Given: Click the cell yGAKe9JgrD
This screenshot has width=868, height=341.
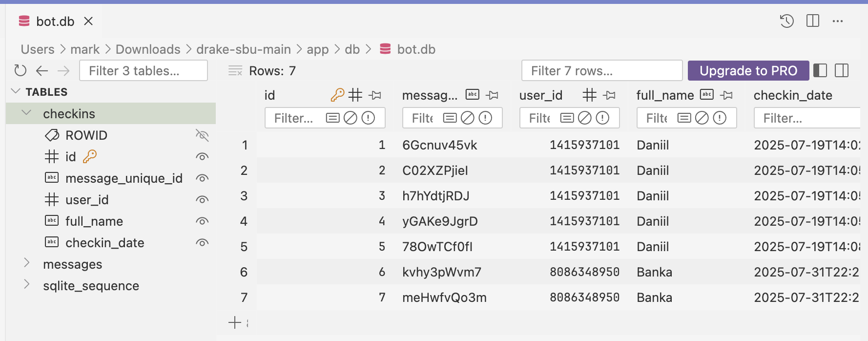Looking at the screenshot, I should point(440,221).
